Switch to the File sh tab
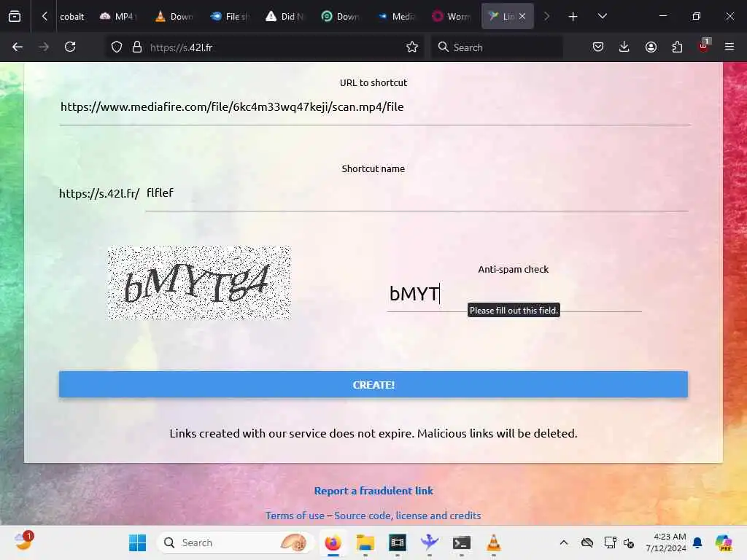Image resolution: width=747 pixels, height=560 pixels. click(230, 17)
